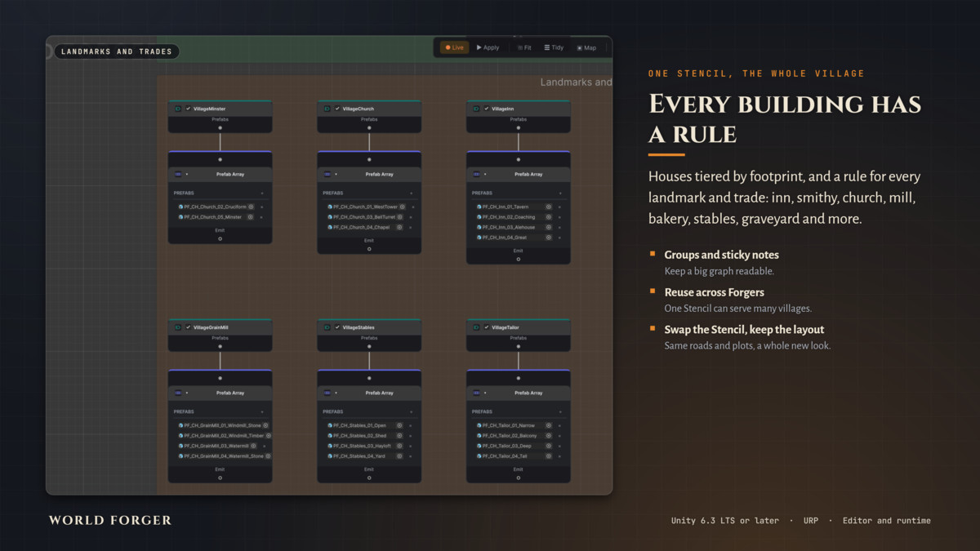Expand the Prefab Array dropdown under VillageMinster
The image size is (980, 551).
pos(187,174)
